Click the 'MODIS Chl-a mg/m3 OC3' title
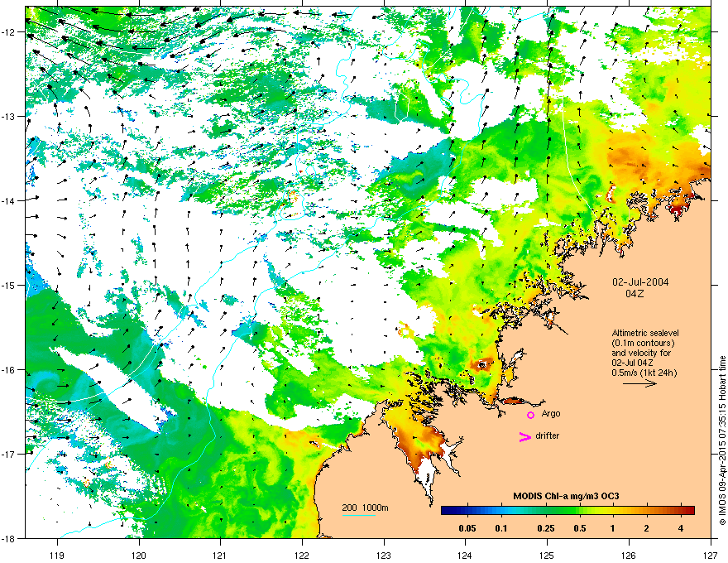This screenshot has height=563, width=728. (x=566, y=496)
